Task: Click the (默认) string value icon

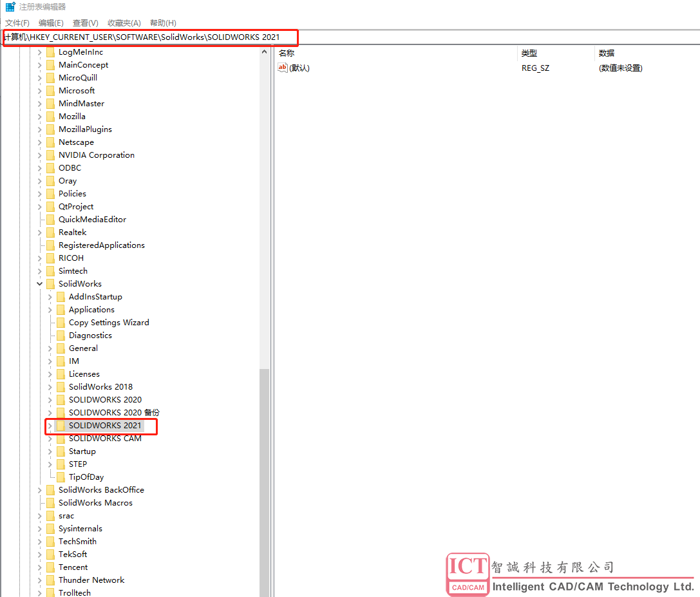Action: tap(283, 68)
